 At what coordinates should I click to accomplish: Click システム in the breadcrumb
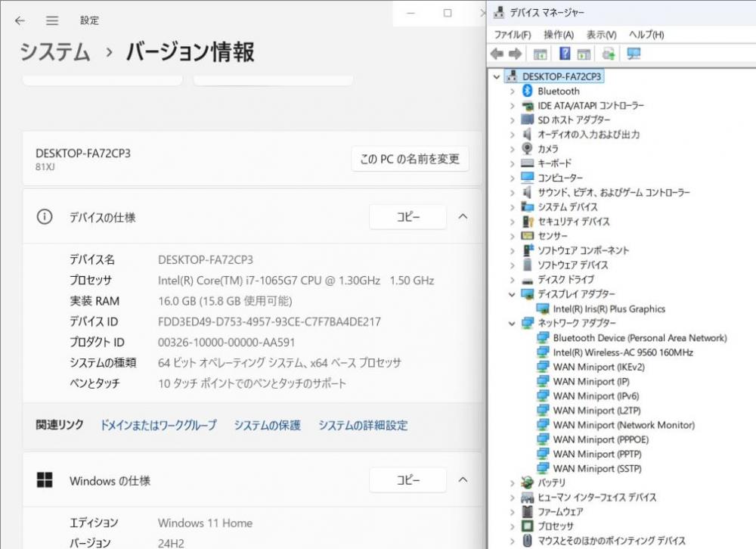pos(55,51)
